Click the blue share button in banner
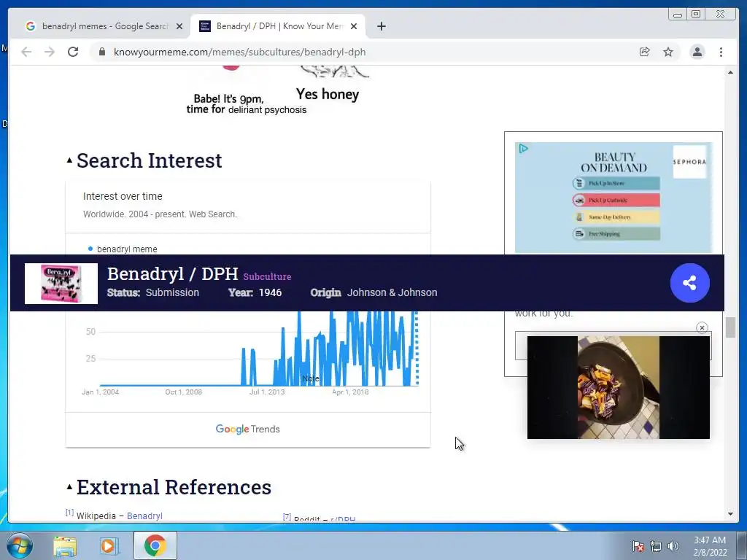Viewport: 747px width, 560px height. click(x=689, y=283)
